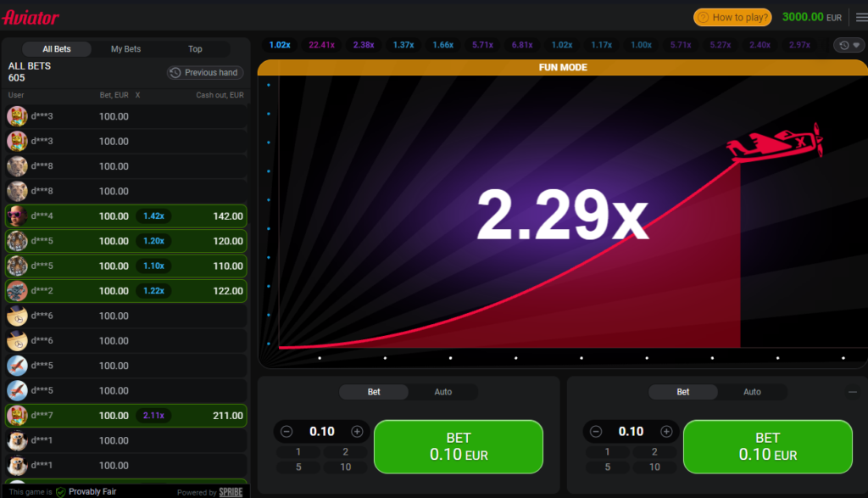The width and height of the screenshot is (868, 498).
Task: Expand the round history dropdown
Action: point(849,45)
